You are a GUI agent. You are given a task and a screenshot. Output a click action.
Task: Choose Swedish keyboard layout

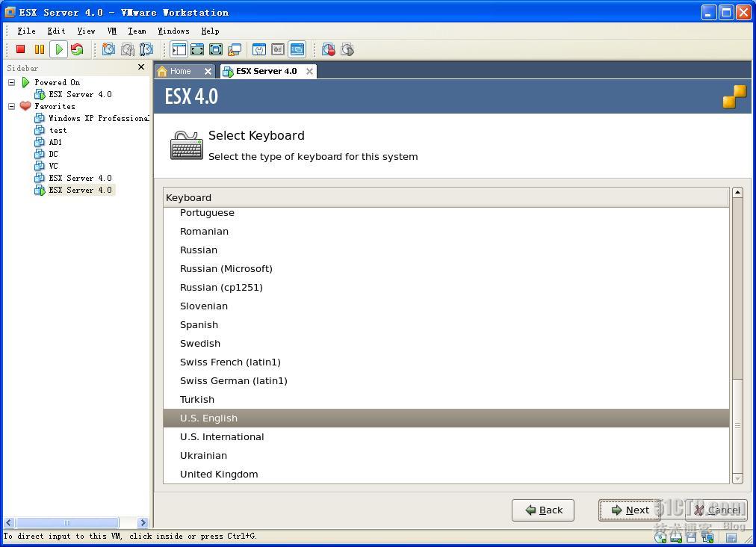[x=446, y=344]
